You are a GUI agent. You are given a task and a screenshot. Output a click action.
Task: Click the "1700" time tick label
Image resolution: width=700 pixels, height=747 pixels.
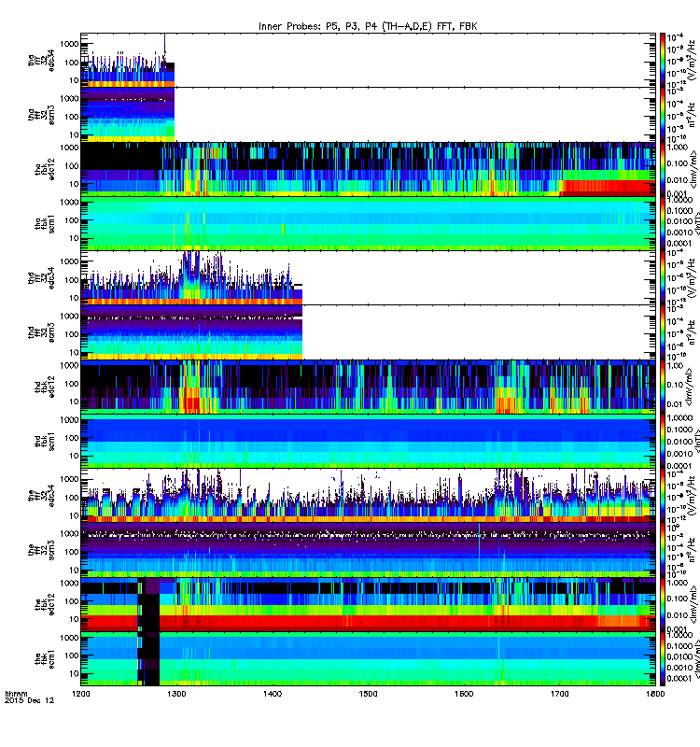tap(559, 694)
